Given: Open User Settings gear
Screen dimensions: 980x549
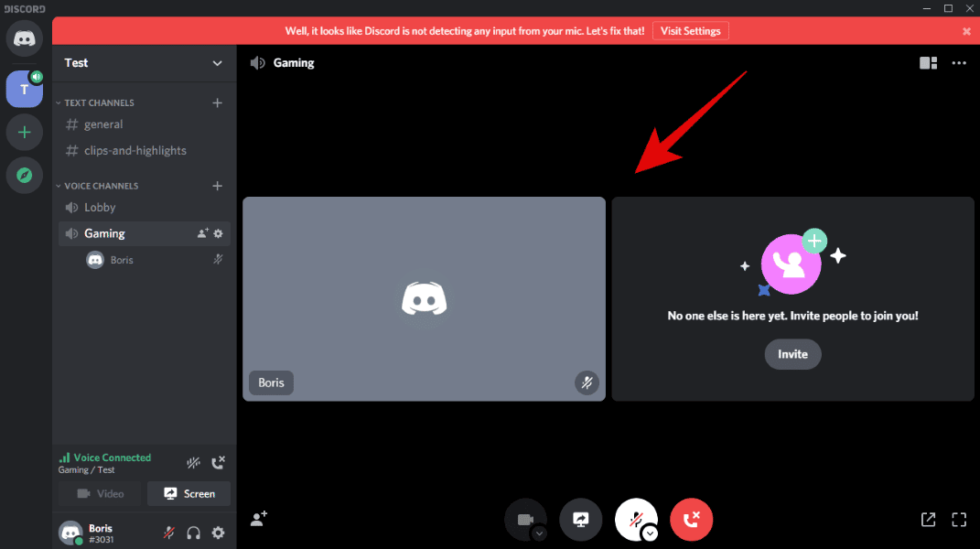Looking at the screenshot, I should point(218,533).
